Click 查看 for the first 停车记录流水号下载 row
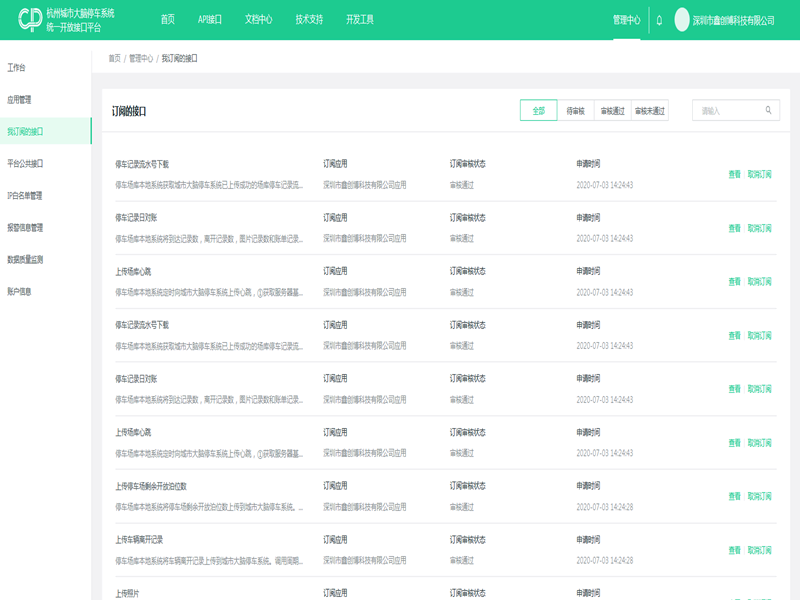800x600 pixels. (734, 174)
